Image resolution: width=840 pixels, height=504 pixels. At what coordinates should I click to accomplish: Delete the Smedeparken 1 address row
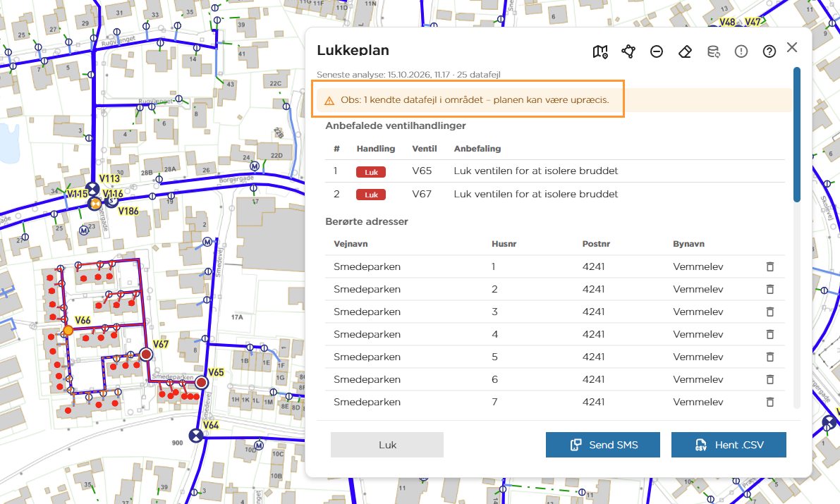[769, 266]
